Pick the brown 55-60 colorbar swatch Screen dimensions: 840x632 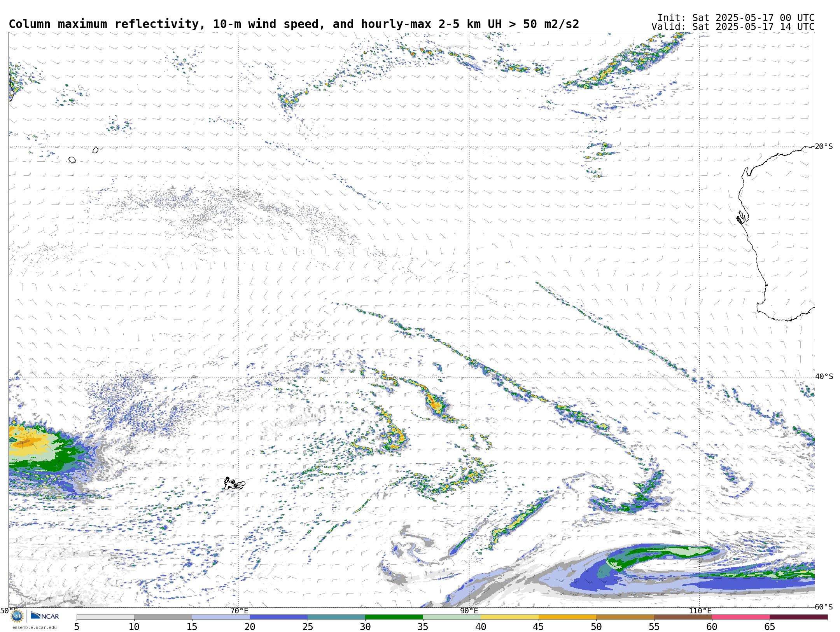683,617
